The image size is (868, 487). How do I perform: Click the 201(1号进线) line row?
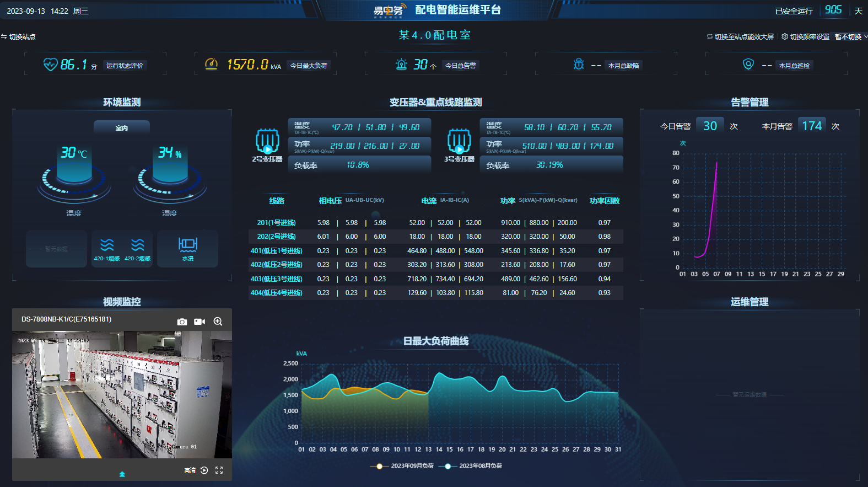tap(276, 223)
